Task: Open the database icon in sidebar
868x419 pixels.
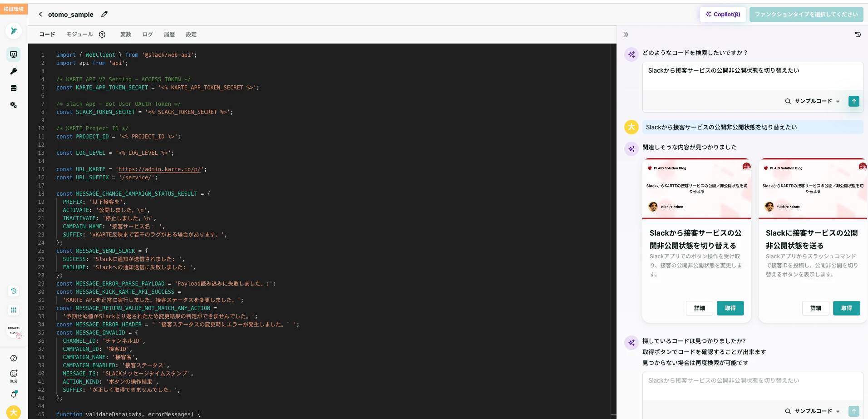Action: (x=14, y=88)
